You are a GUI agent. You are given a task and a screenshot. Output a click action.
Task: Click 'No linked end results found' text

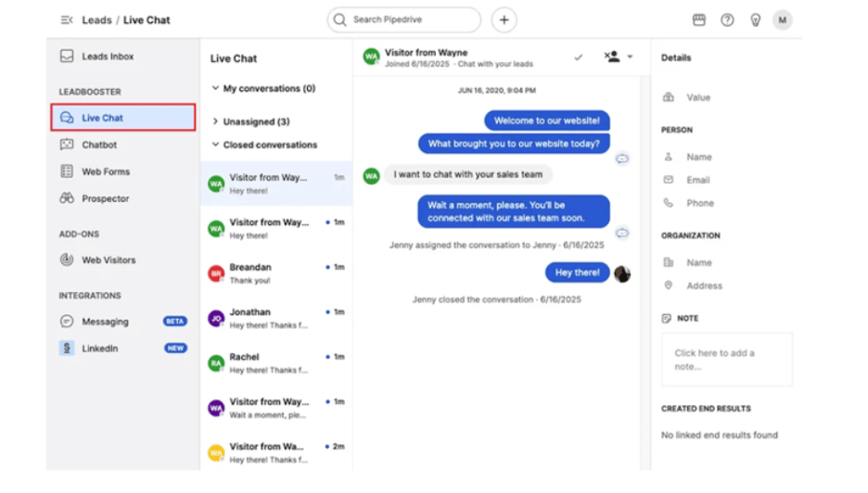(x=719, y=435)
